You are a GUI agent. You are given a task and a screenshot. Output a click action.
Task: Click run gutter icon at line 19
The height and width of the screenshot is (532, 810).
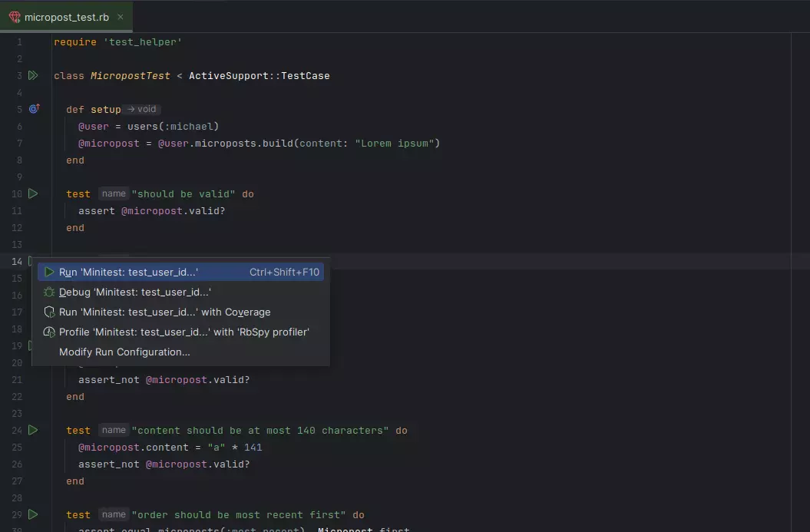[x=32, y=345]
